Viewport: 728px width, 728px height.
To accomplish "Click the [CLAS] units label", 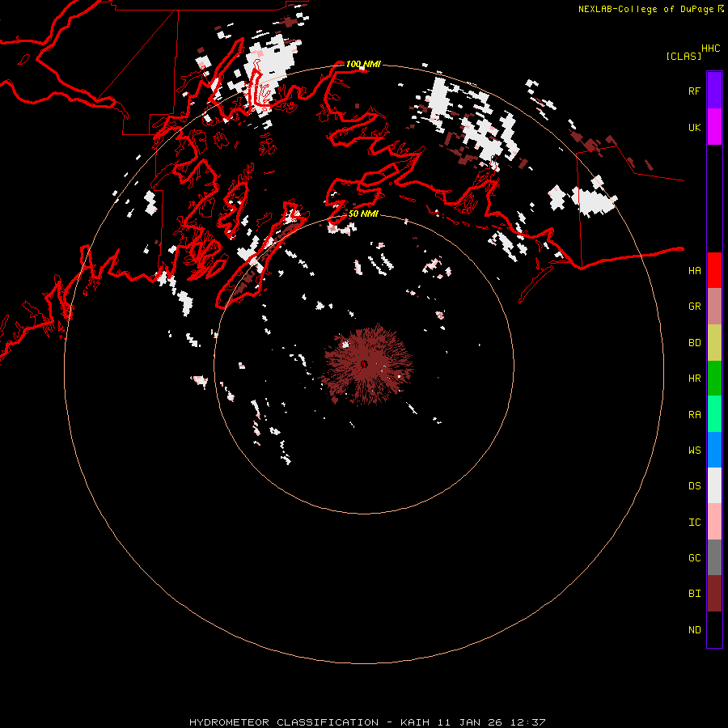I will pyautogui.click(x=684, y=56).
